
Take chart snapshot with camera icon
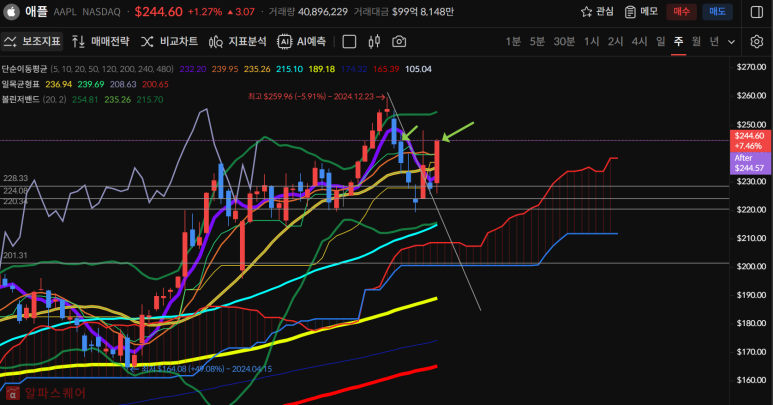(399, 42)
